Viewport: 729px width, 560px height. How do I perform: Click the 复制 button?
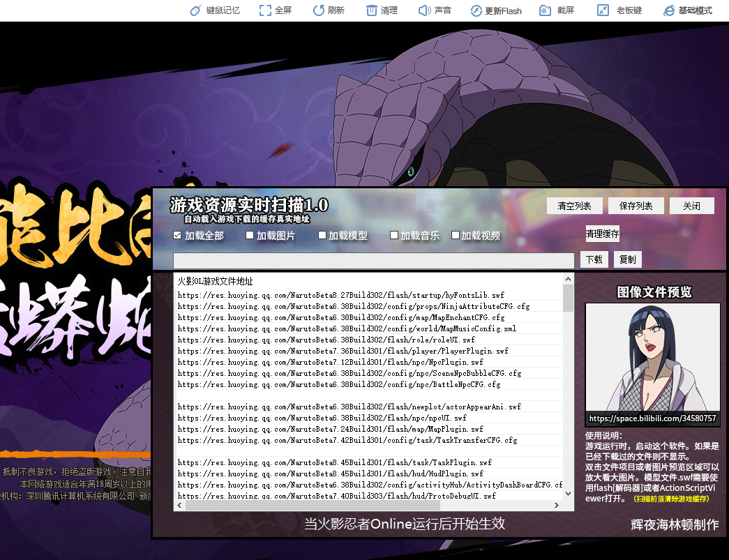[x=628, y=259]
